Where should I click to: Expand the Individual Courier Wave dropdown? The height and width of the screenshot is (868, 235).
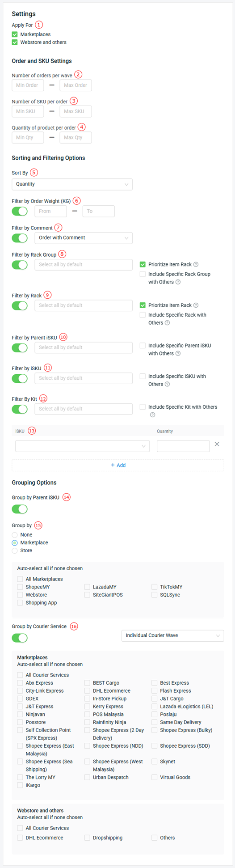pyautogui.click(x=172, y=636)
